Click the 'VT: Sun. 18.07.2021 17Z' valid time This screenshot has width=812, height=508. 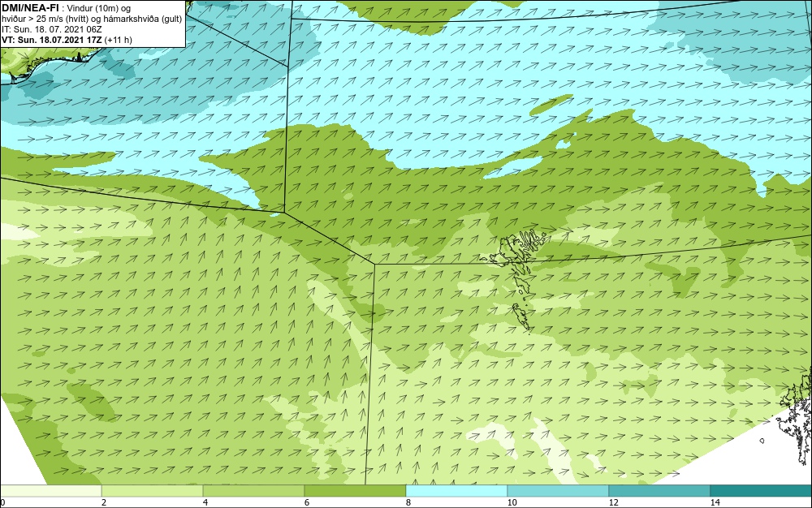click(52, 40)
